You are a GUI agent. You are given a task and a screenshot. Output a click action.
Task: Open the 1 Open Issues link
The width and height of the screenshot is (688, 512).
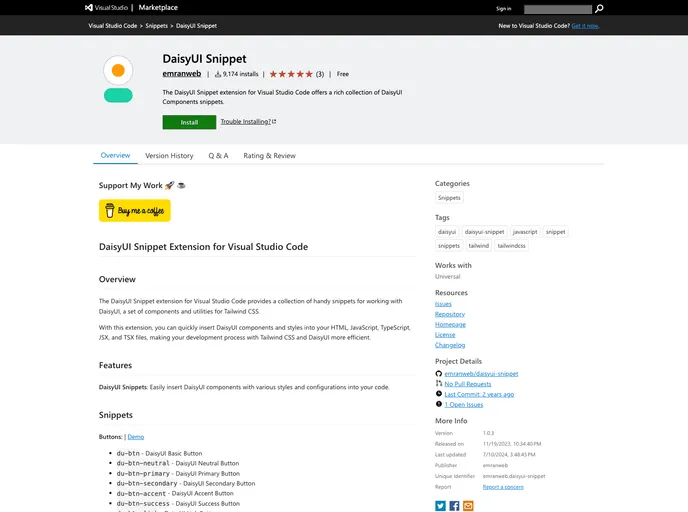[x=464, y=405]
